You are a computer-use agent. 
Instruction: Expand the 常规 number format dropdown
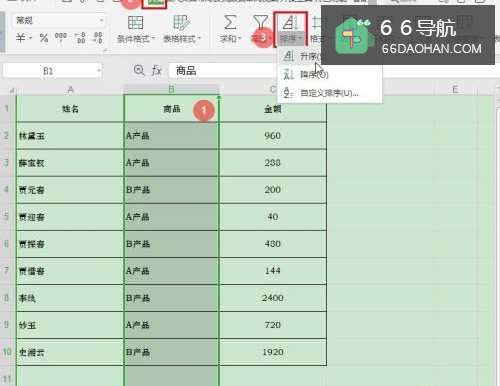(101, 21)
